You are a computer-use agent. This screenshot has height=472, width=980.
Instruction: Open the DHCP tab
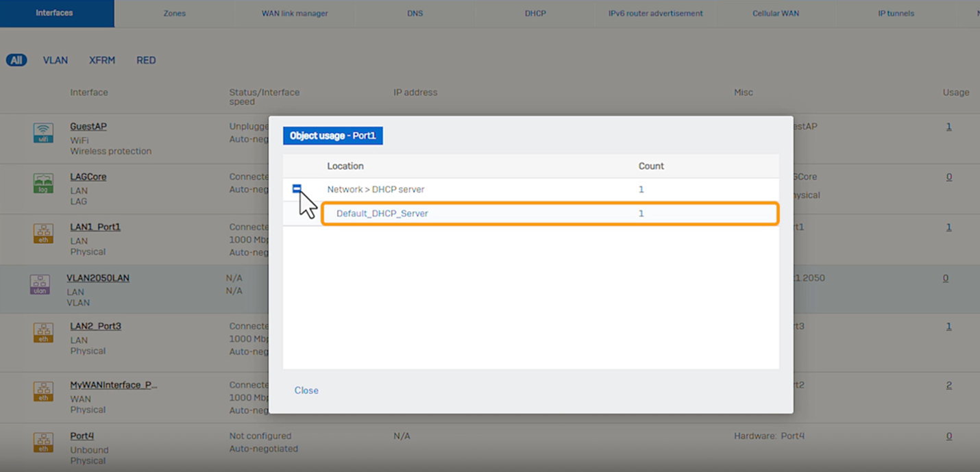tap(535, 14)
